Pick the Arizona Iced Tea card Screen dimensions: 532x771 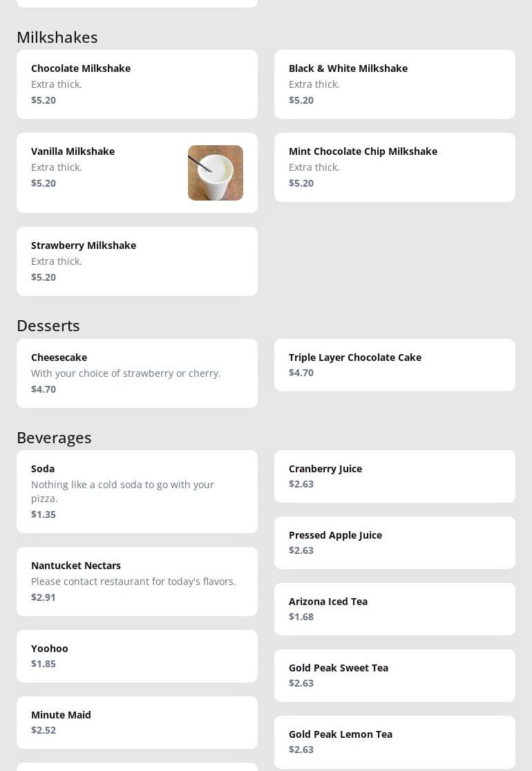[x=395, y=609]
